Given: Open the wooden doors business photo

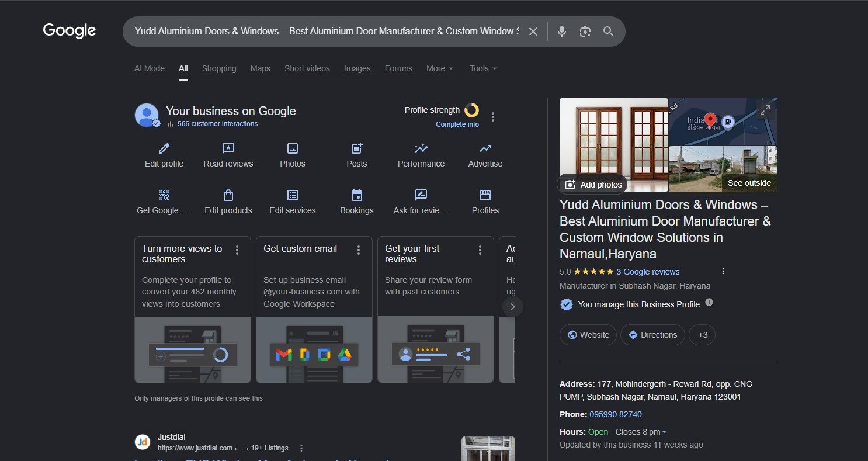Looking at the screenshot, I should coord(614,145).
